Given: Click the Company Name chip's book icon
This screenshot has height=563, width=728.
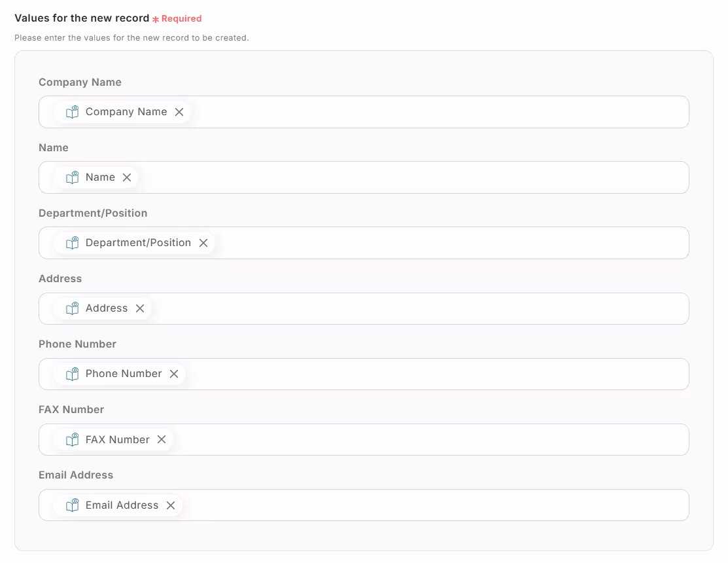Looking at the screenshot, I should pos(73,112).
